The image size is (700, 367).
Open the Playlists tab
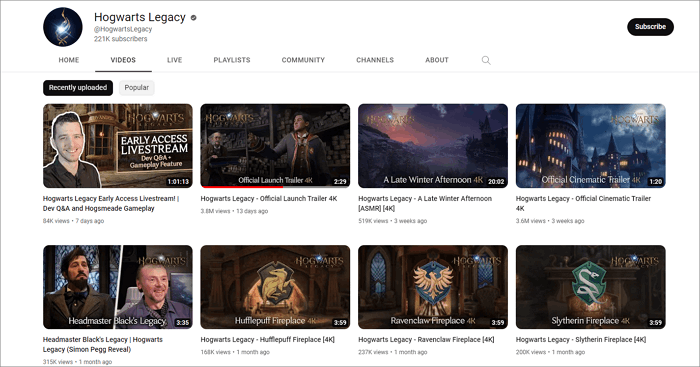(x=232, y=60)
